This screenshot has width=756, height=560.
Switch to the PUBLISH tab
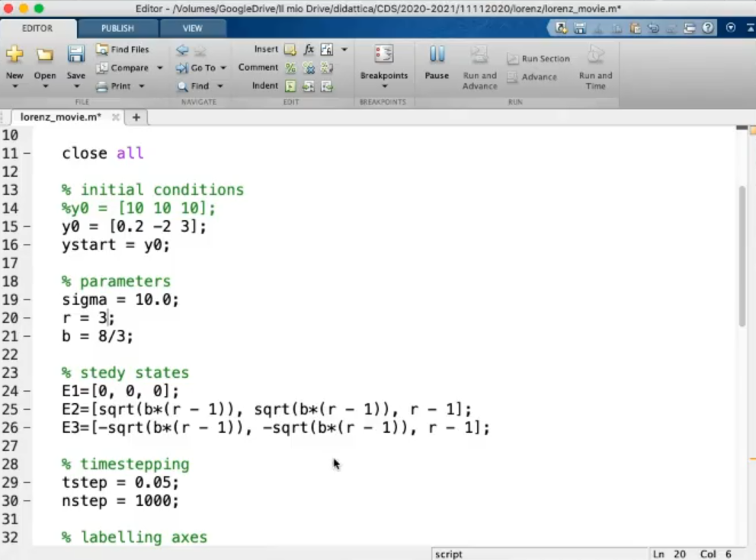[117, 28]
